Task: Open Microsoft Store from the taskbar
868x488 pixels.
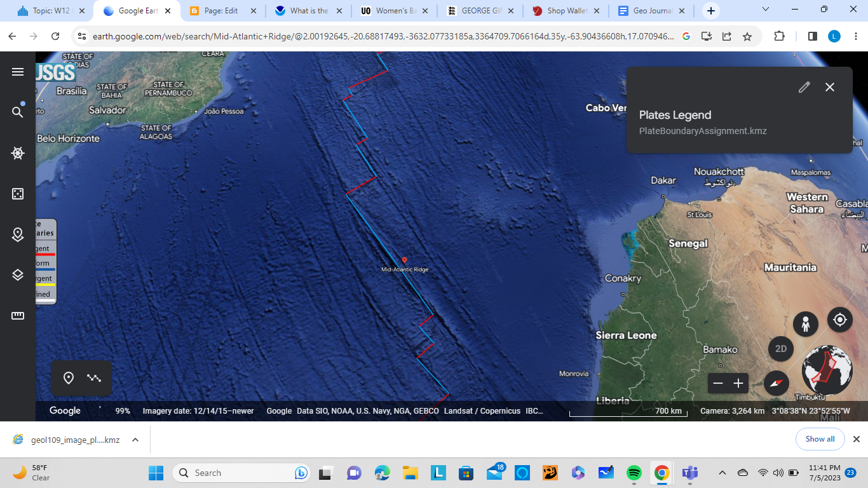Action: (x=466, y=473)
